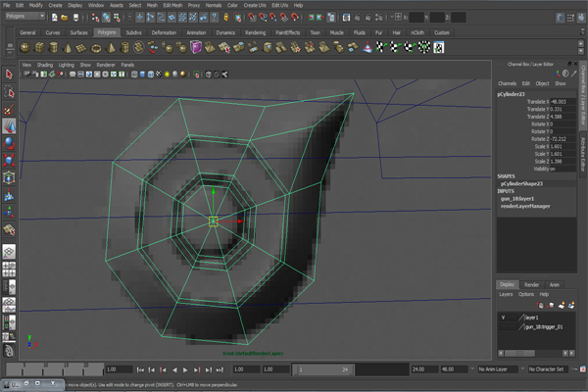Choose the Rotate tool in toolbox
Image resolution: width=588 pixels, height=392 pixels.
9,143
